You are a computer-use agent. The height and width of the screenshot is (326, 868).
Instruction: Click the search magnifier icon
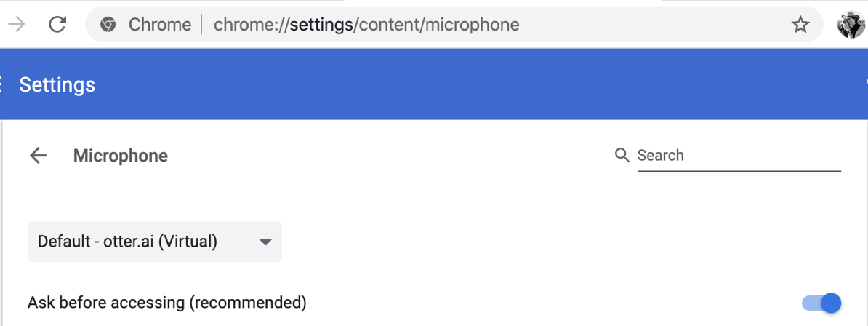[622, 155]
